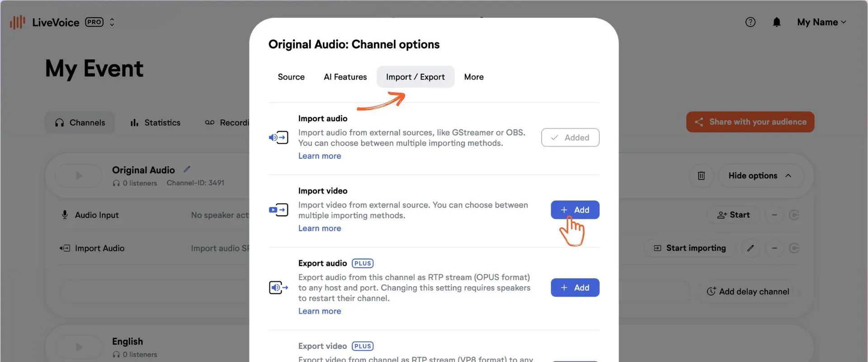Add the Export audio option
Screen dimensions: 868x362
tap(575, 288)
